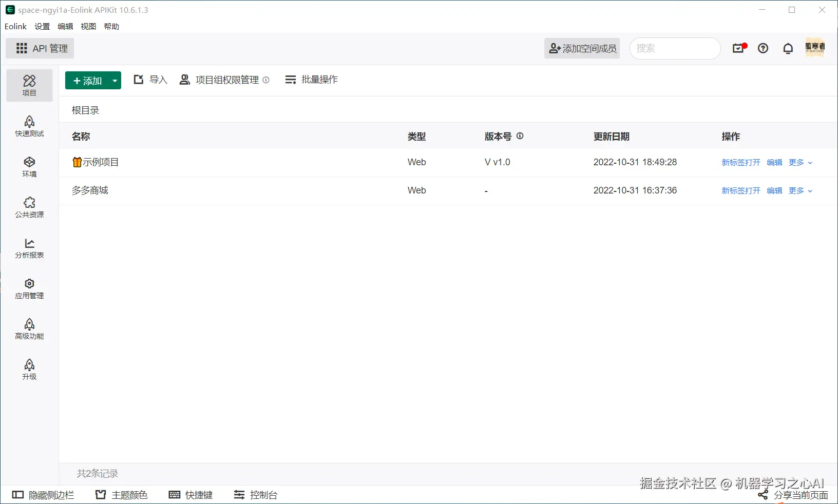Image resolution: width=838 pixels, height=504 pixels.
Task: Click inside the 搜索 search field
Action: (675, 48)
